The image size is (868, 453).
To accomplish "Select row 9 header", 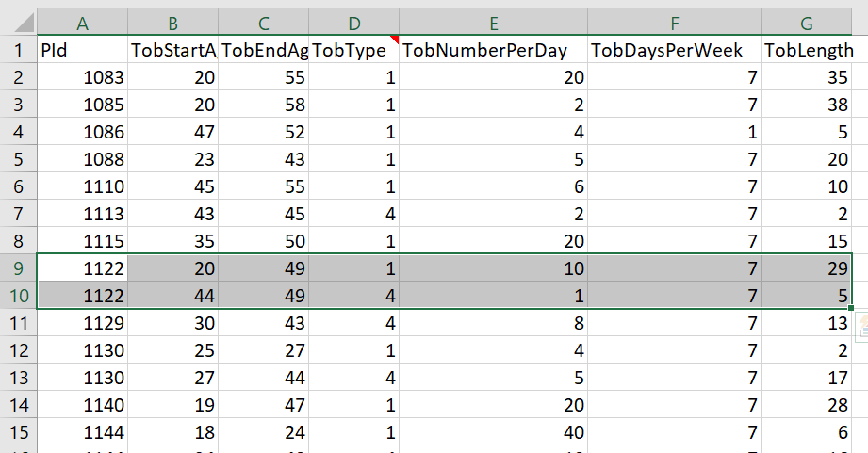I will coord(18,267).
